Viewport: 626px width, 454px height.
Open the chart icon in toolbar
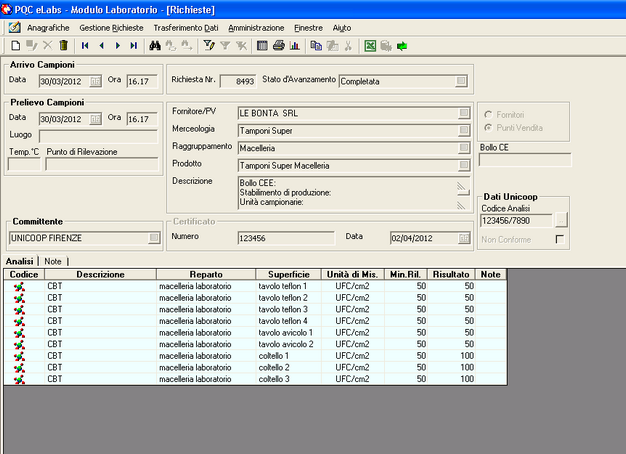[x=294, y=46]
